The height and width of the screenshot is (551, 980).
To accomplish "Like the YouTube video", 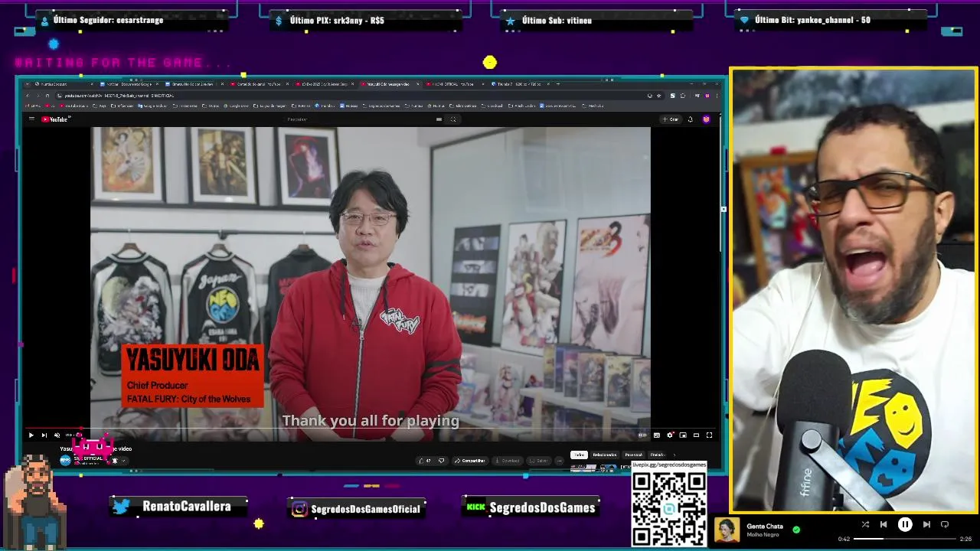I will pos(425,461).
